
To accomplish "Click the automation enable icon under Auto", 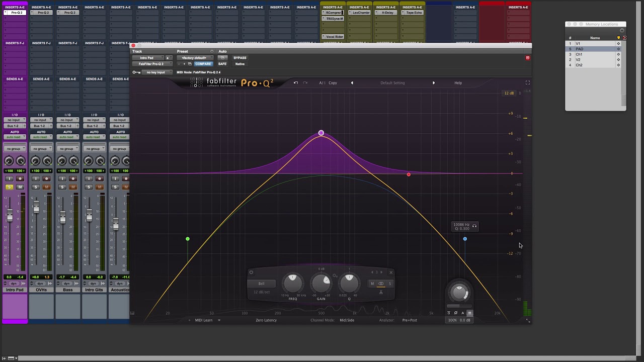I will [222, 58].
